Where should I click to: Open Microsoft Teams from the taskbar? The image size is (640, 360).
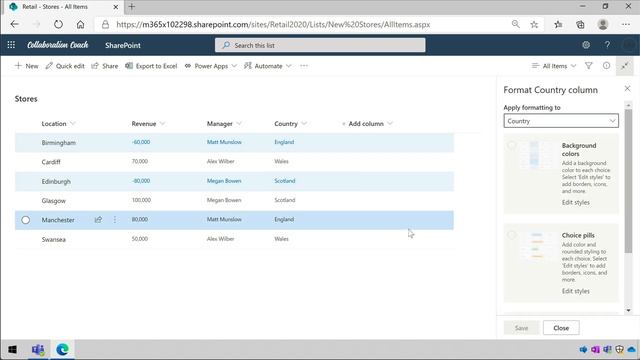[x=38, y=349]
